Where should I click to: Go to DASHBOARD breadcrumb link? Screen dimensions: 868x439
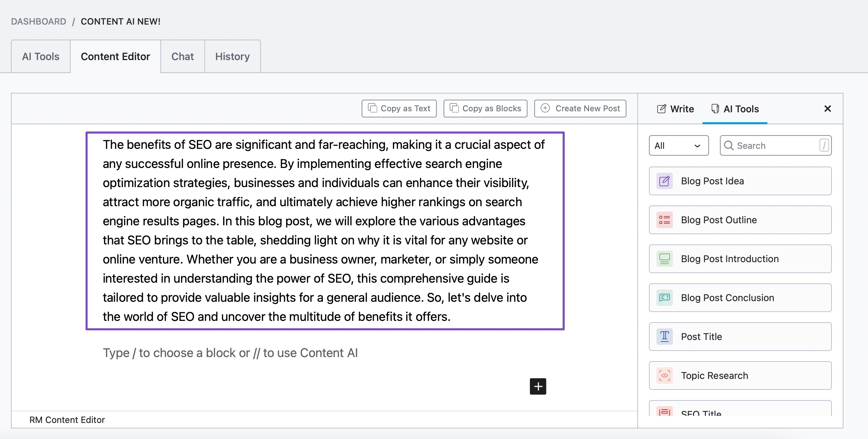pos(39,22)
